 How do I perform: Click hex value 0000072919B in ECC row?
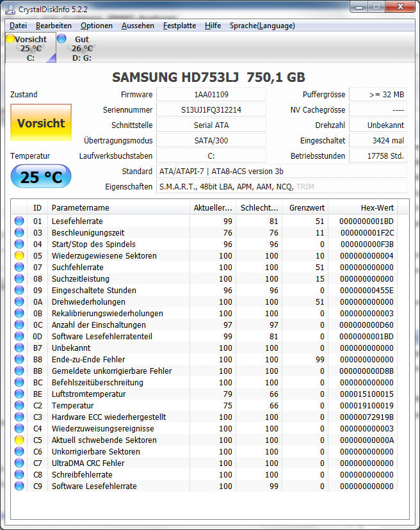pyautogui.click(x=367, y=417)
